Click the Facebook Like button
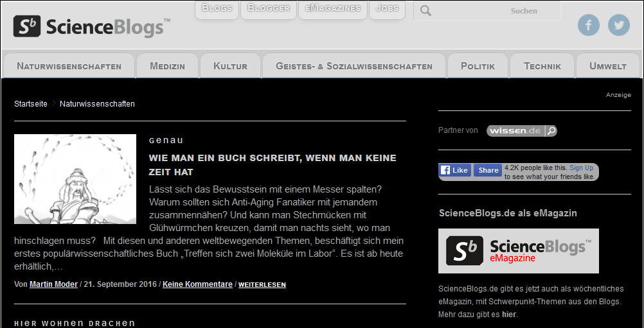Viewport: 644px width, 328px height. tap(455, 170)
